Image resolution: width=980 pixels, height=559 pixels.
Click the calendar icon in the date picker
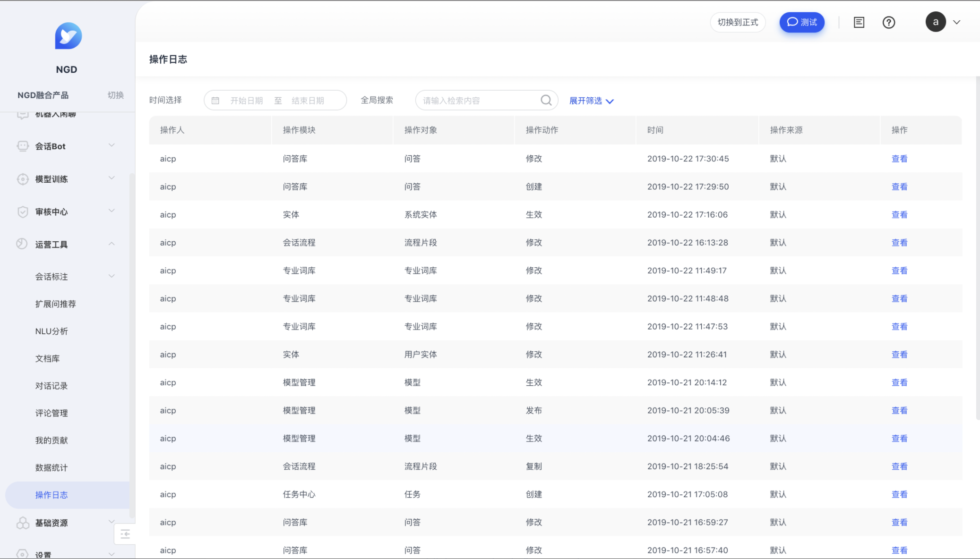pyautogui.click(x=215, y=101)
